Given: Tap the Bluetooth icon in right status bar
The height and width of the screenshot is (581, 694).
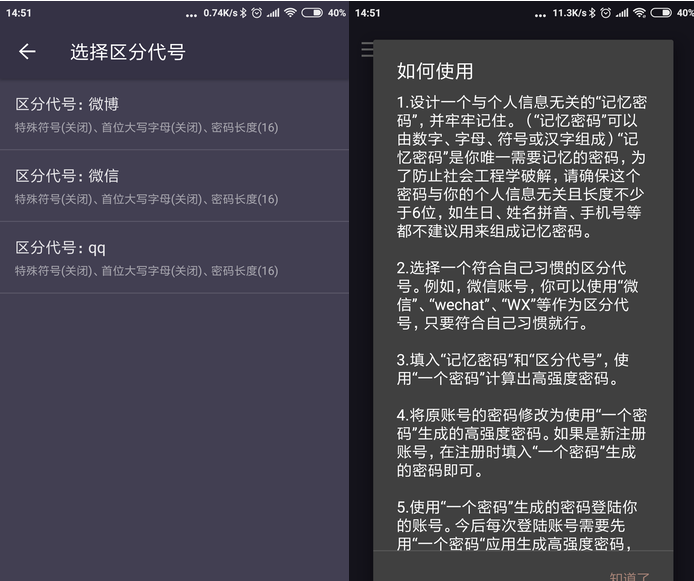Looking at the screenshot, I should click(x=592, y=13).
